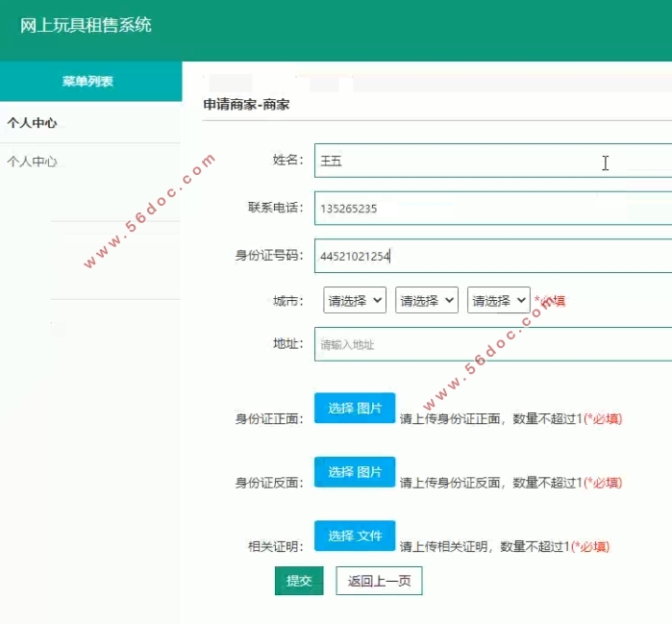Image resolution: width=672 pixels, height=624 pixels.
Task: Open the second 城市 请选择 dropdown
Action: pos(427,300)
